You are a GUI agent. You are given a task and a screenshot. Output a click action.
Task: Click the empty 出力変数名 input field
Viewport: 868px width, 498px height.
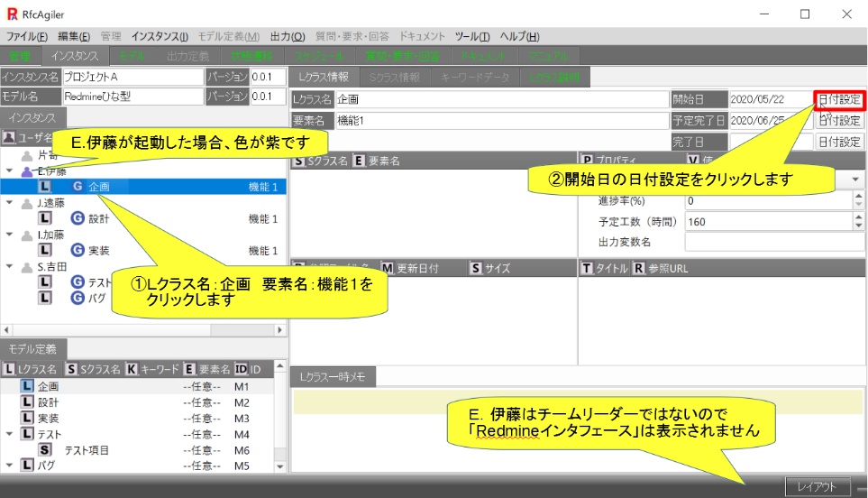774,242
